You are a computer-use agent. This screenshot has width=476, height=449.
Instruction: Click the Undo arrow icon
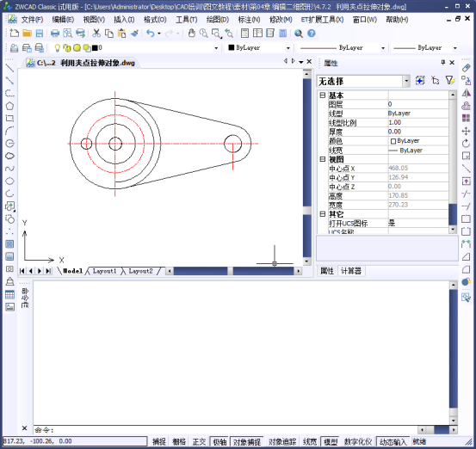coord(151,34)
